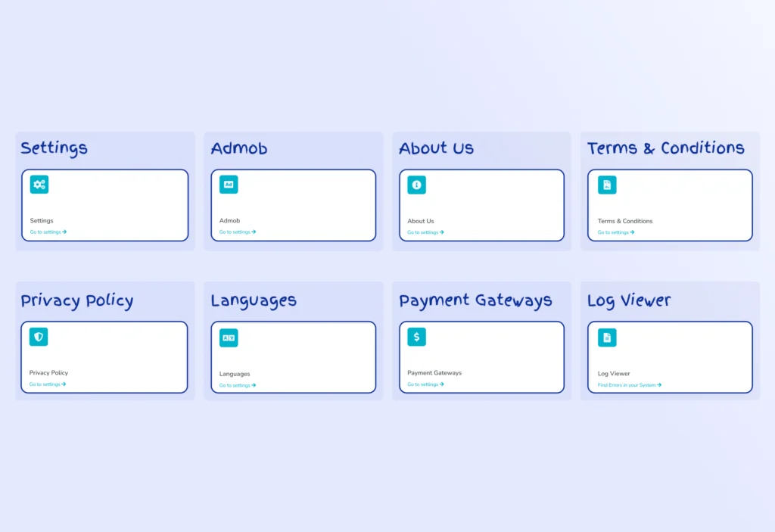Open 'Go to settings' link under Privacy Policy

tap(47, 384)
